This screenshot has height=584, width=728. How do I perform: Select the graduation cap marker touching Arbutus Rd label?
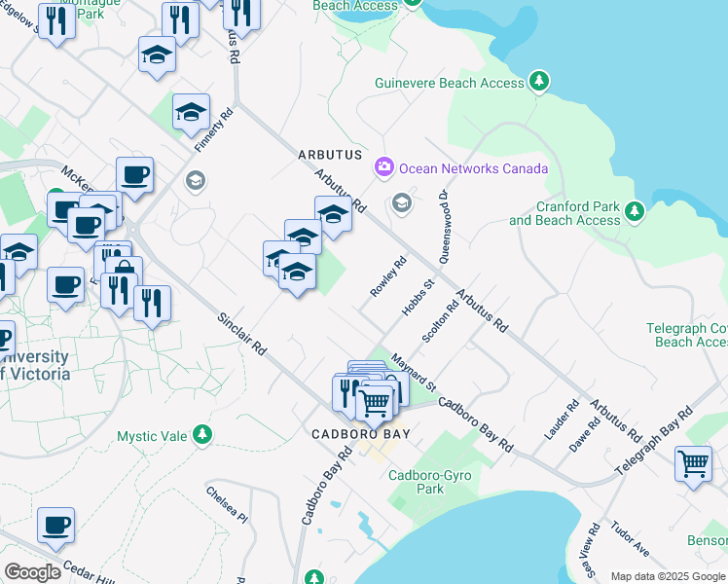pyautogui.click(x=333, y=215)
